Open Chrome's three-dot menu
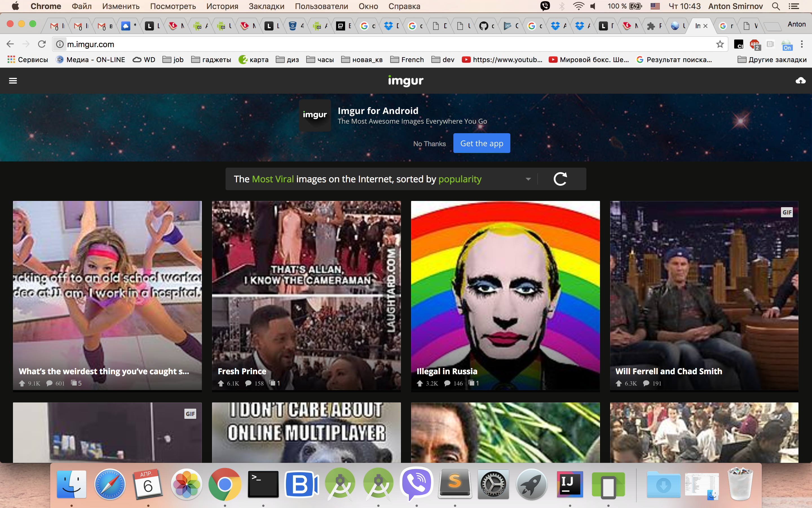 tap(802, 44)
